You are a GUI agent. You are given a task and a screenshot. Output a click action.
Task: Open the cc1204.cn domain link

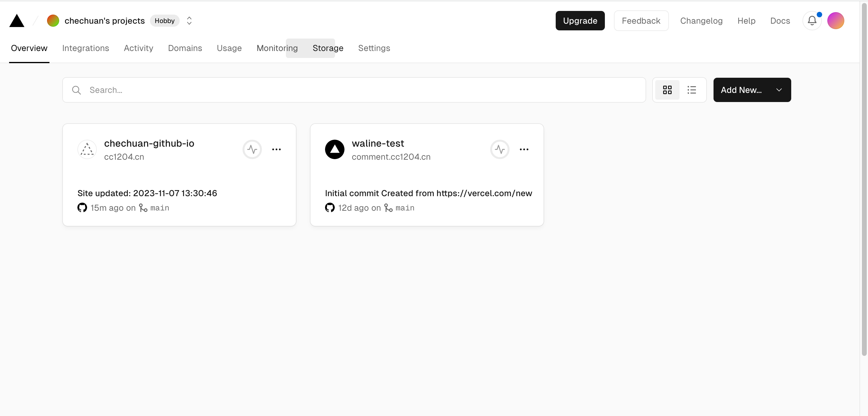tap(124, 157)
